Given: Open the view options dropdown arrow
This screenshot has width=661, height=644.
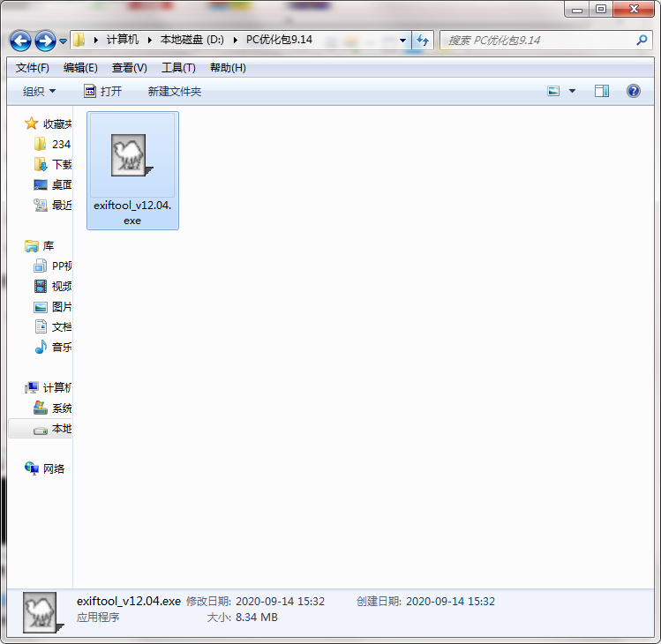Looking at the screenshot, I should click(572, 91).
